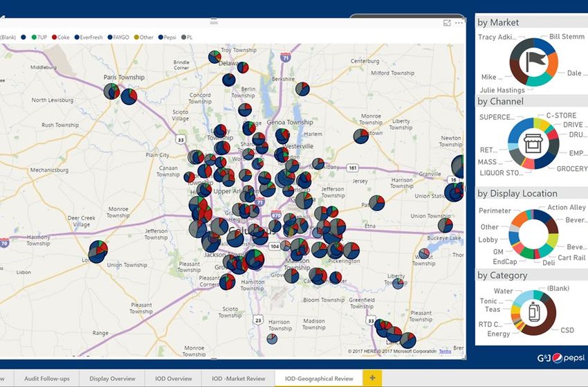This screenshot has height=387, width=588.
Task: Click the Other legend color dot
Action: click(136, 37)
